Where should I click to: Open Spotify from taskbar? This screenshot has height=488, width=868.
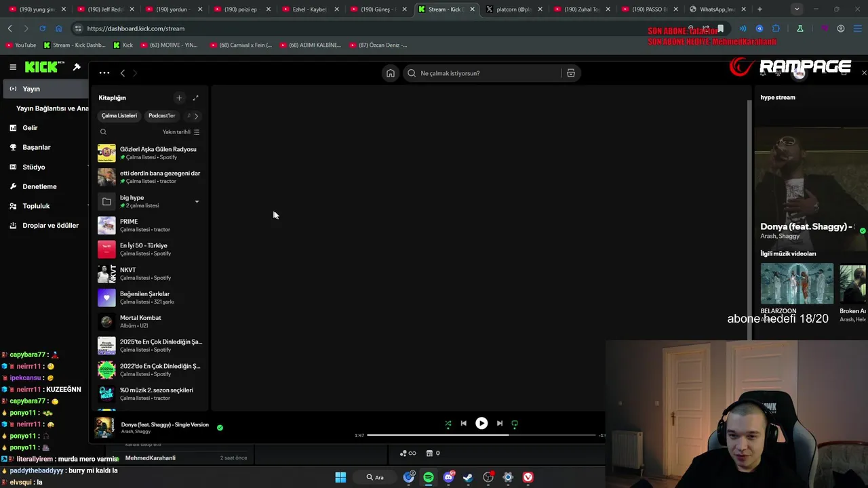pos(429,477)
